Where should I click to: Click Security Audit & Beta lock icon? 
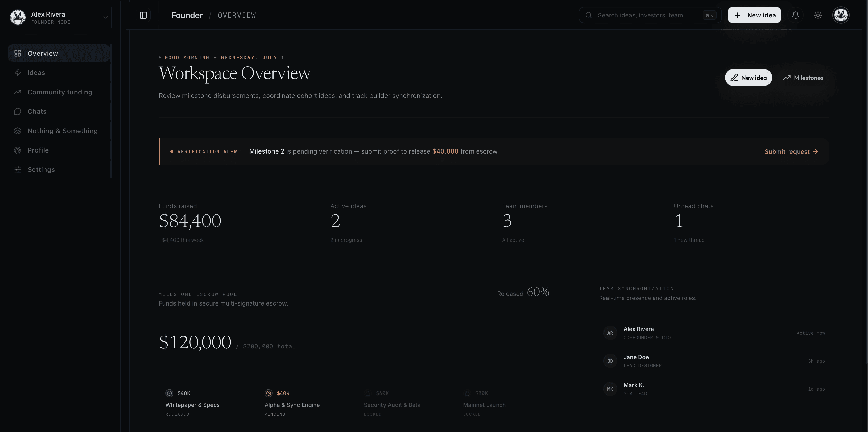[x=368, y=393]
